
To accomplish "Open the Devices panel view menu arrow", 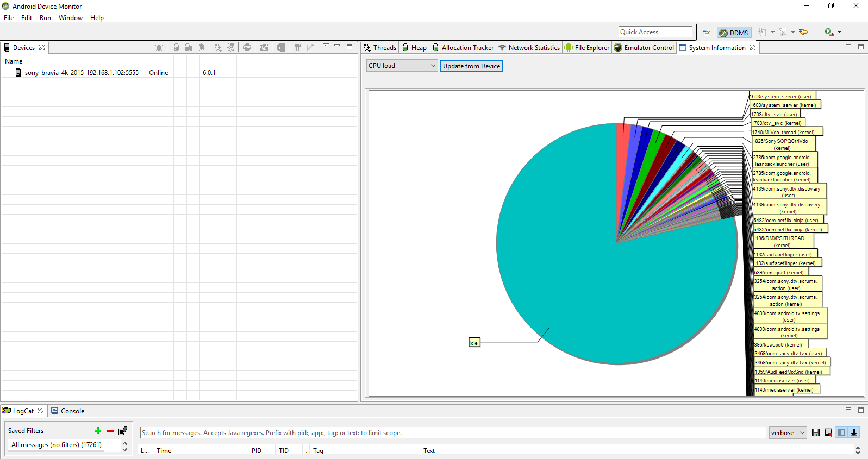I will [326, 46].
